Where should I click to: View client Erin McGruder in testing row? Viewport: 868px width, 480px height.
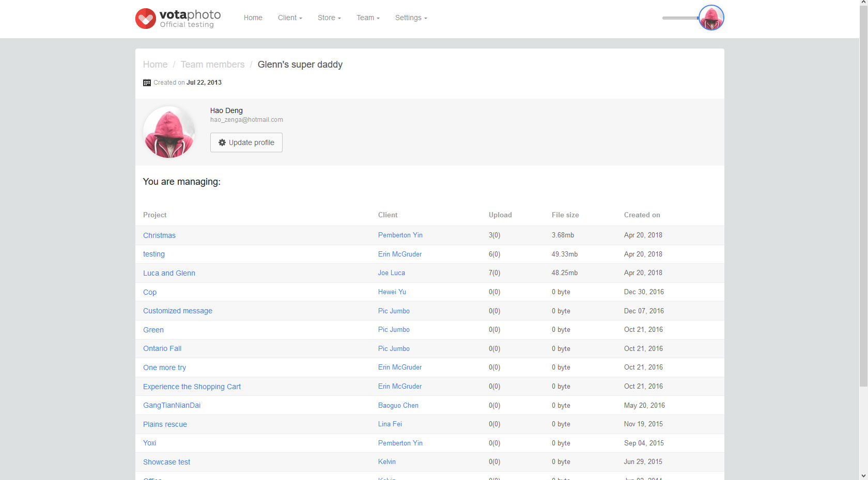coord(400,254)
